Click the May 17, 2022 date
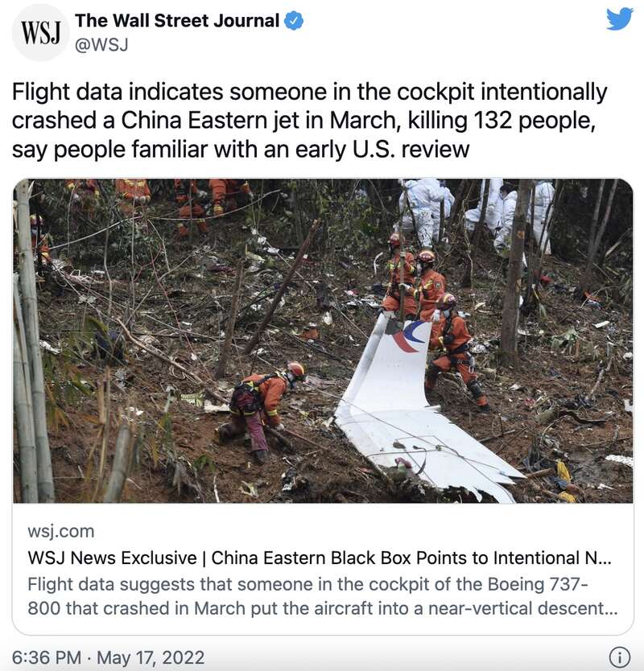The width and height of the screenshot is (644, 671). click(x=151, y=657)
